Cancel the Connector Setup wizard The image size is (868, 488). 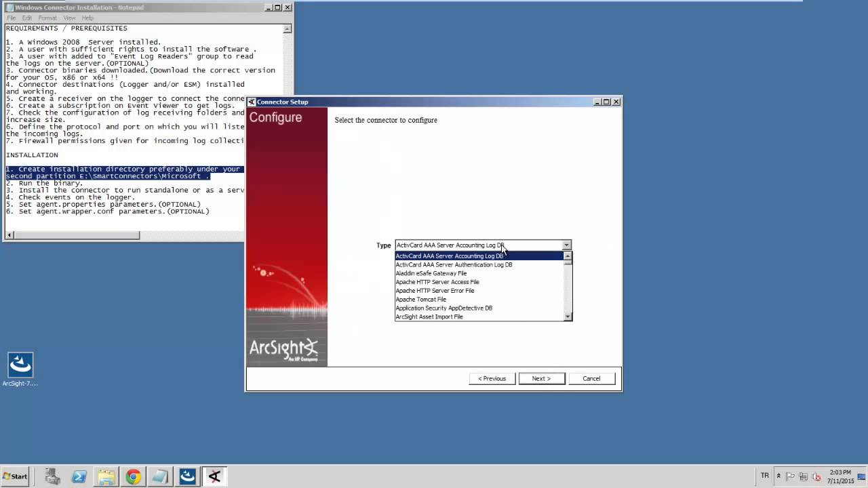point(591,378)
